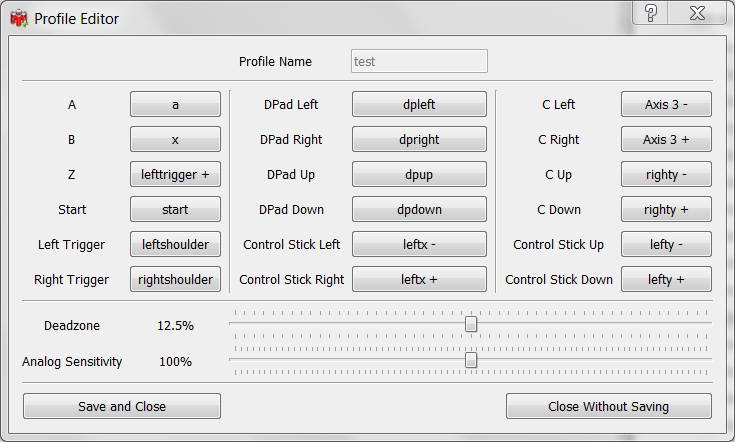The width and height of the screenshot is (735, 442).
Task: Click the Analog Sensitivity slider handle
Action: (x=471, y=360)
